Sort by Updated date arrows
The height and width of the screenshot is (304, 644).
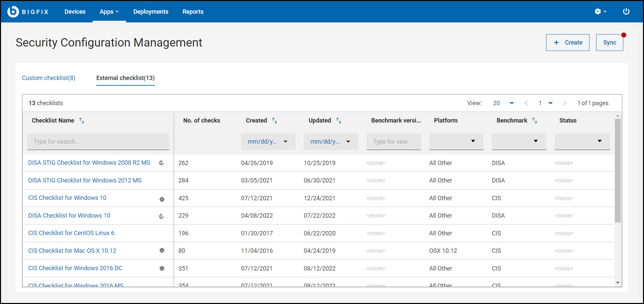[339, 121]
